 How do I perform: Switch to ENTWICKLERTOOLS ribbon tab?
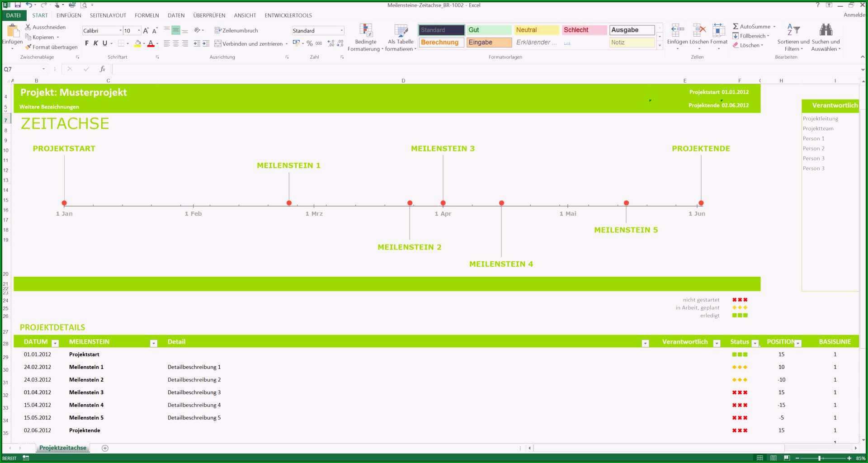click(288, 15)
